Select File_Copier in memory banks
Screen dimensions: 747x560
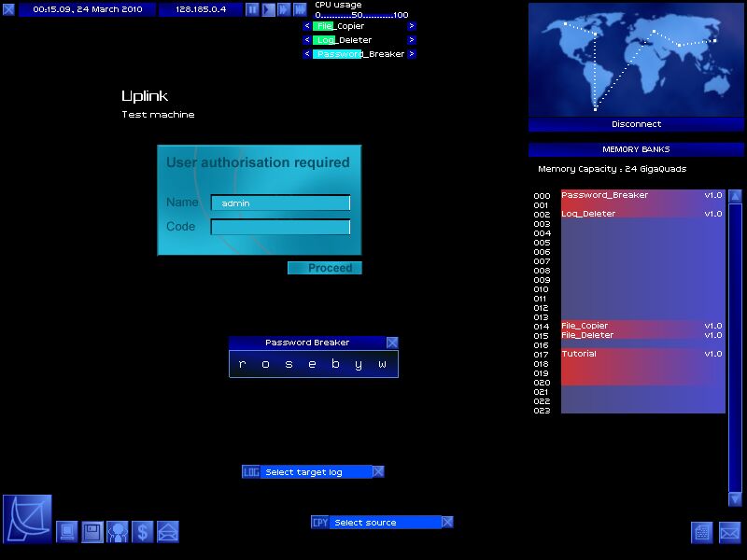(x=643, y=326)
